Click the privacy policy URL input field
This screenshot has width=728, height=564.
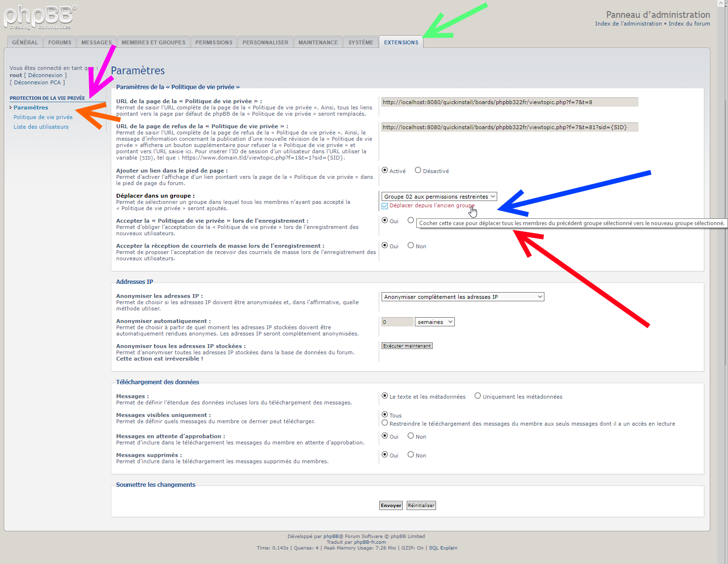coord(509,102)
